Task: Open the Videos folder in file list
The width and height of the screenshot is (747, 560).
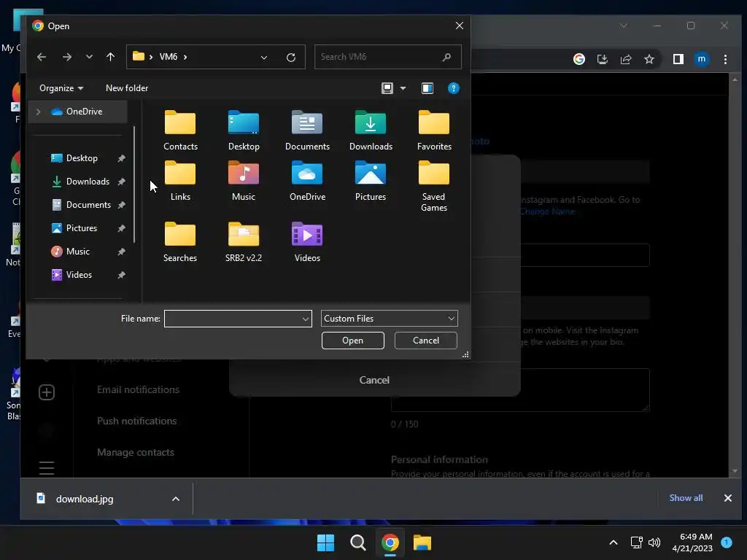Action: (307, 242)
